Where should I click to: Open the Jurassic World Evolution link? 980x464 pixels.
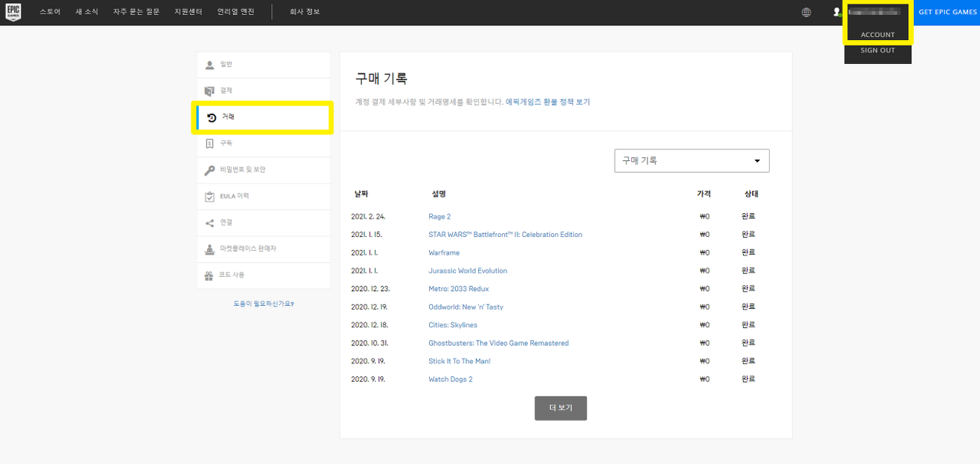tap(468, 271)
